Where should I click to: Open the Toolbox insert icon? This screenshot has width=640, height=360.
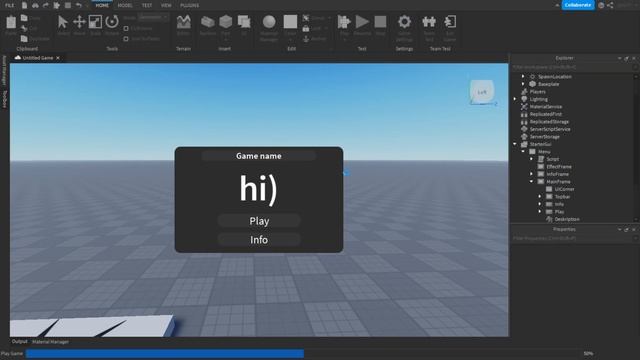pos(208,22)
